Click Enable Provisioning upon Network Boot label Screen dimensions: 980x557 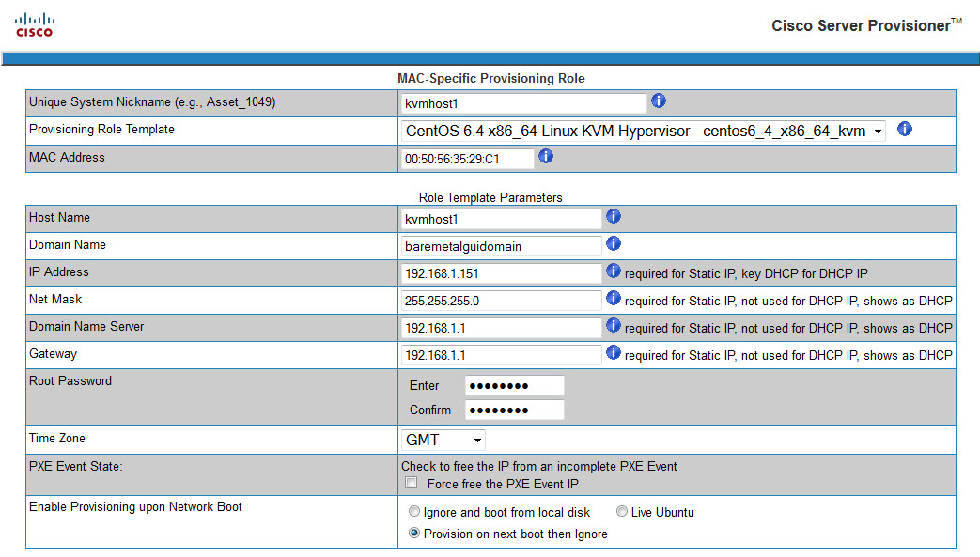click(135, 507)
